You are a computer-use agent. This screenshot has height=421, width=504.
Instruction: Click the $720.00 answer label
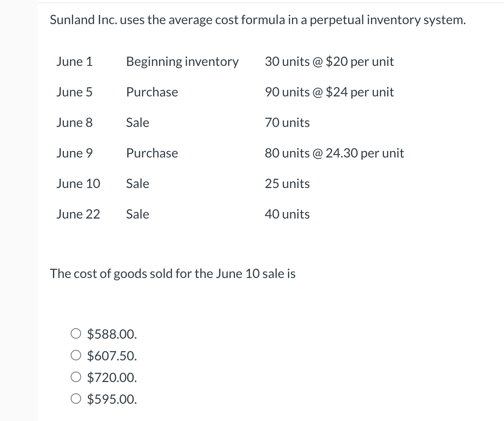(x=112, y=377)
